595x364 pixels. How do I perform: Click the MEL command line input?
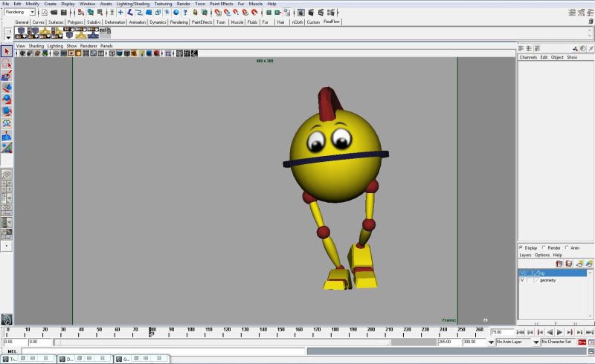(x=163, y=351)
